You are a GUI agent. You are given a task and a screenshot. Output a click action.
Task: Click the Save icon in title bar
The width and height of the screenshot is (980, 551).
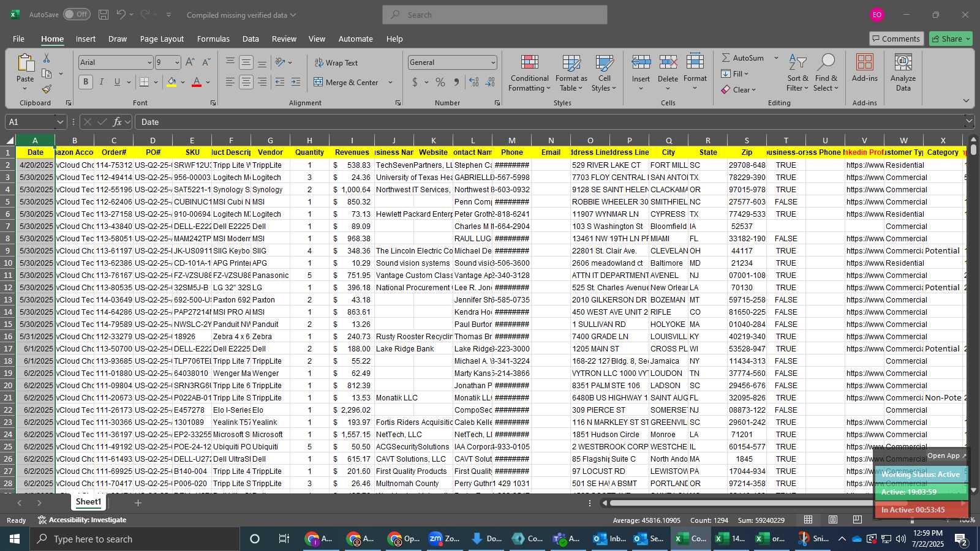104,15
